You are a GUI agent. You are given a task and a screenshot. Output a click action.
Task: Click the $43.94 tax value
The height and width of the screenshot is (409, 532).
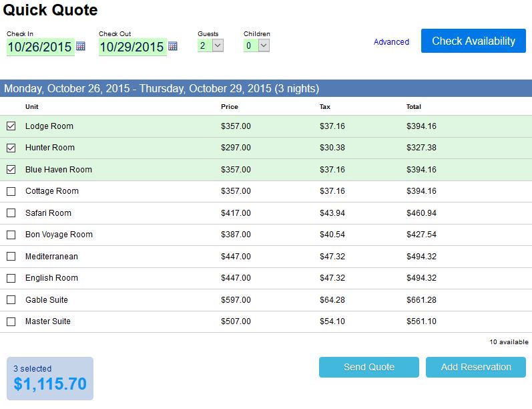[x=332, y=213]
